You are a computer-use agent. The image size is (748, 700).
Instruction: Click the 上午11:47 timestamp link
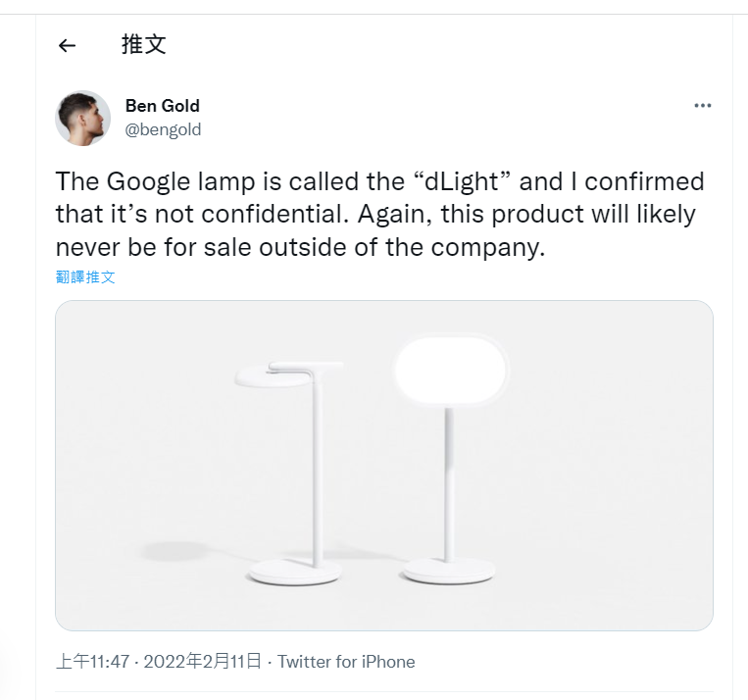(x=93, y=662)
